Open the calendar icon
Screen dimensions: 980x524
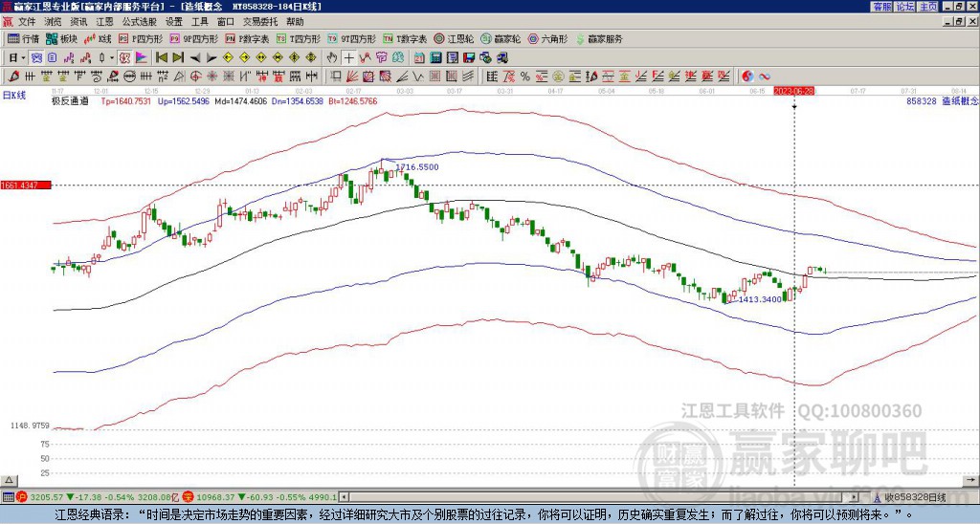pos(419,58)
